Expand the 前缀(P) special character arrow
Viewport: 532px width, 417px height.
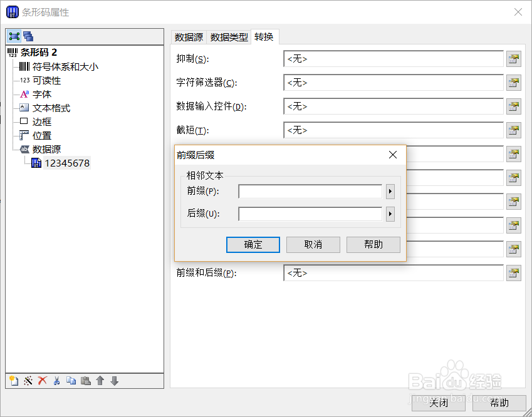[x=390, y=192]
